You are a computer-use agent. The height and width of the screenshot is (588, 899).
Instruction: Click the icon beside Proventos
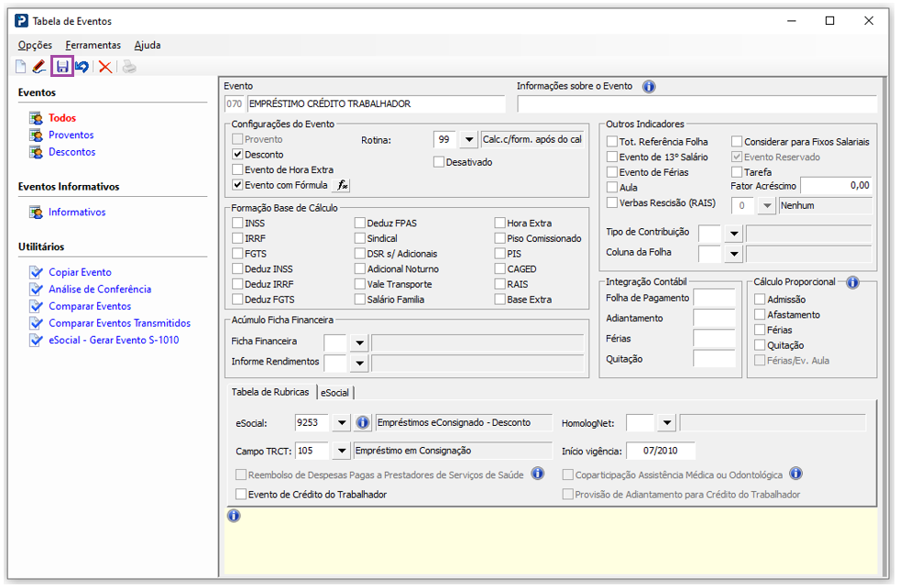tap(36, 136)
